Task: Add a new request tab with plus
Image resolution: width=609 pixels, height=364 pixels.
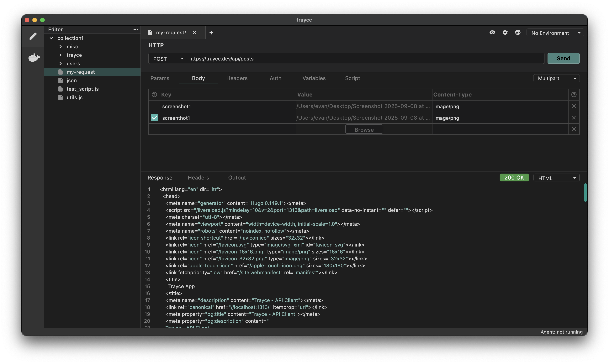Action: pos(211,33)
